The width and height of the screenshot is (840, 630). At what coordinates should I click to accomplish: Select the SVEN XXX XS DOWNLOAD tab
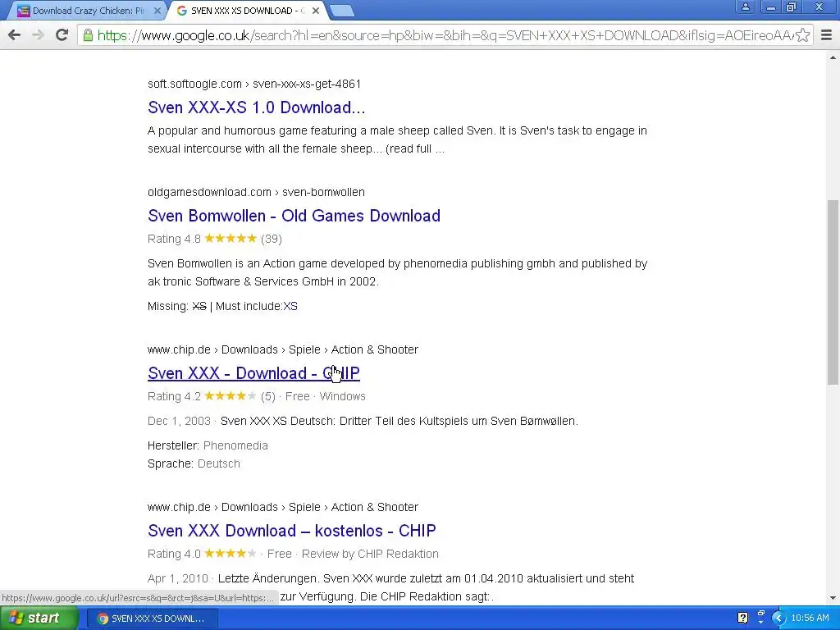(x=246, y=11)
